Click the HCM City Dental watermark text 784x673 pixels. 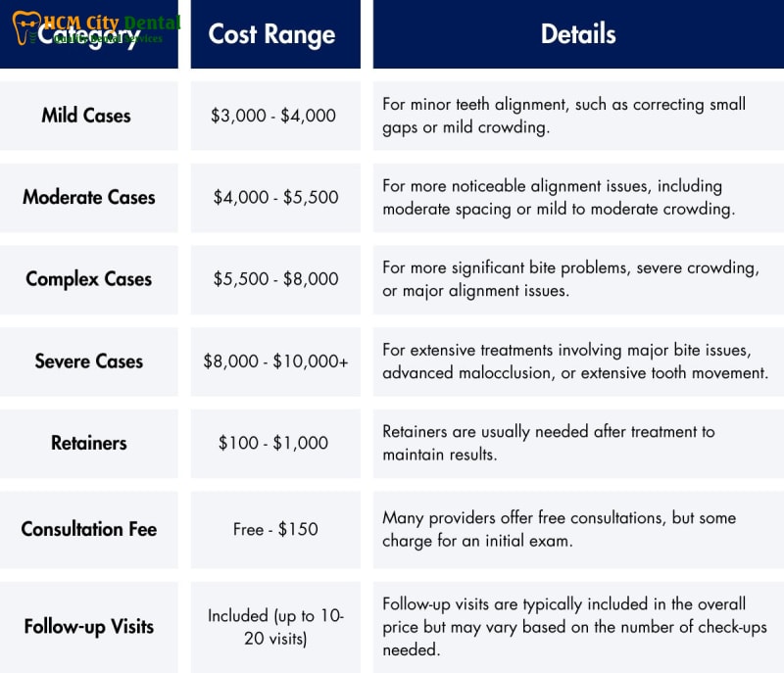point(112,23)
